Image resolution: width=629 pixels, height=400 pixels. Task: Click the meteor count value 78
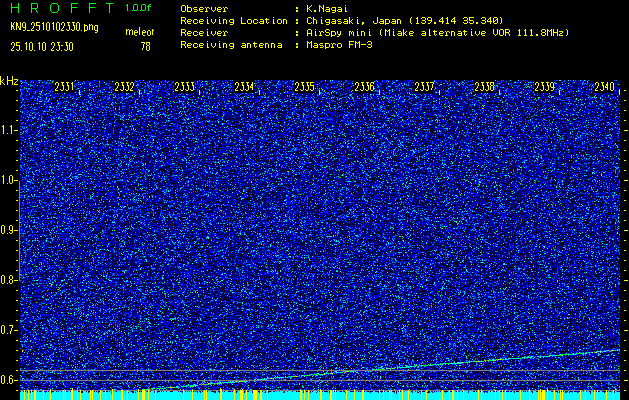point(146,46)
